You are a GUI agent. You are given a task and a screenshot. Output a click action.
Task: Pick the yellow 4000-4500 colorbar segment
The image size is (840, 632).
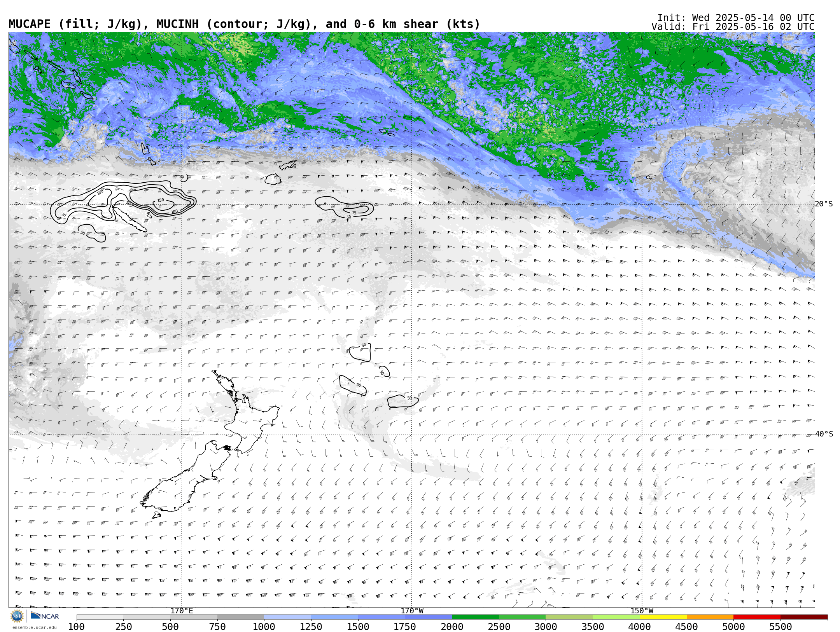pos(663,617)
